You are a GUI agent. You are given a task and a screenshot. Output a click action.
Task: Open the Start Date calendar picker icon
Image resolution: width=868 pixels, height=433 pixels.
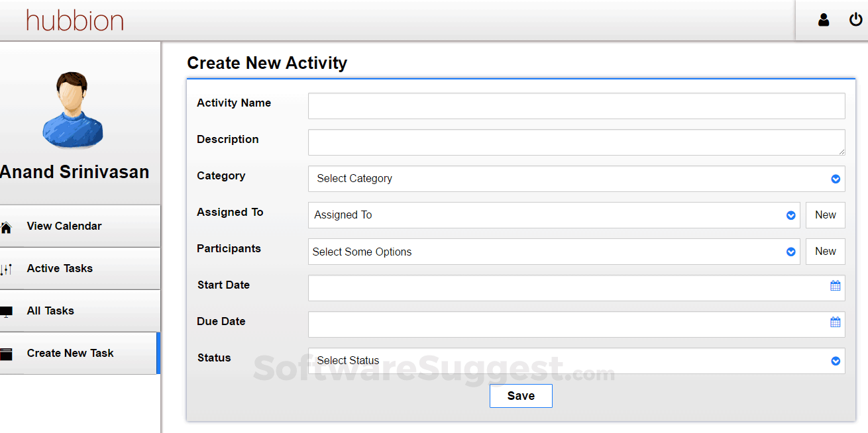tap(835, 286)
